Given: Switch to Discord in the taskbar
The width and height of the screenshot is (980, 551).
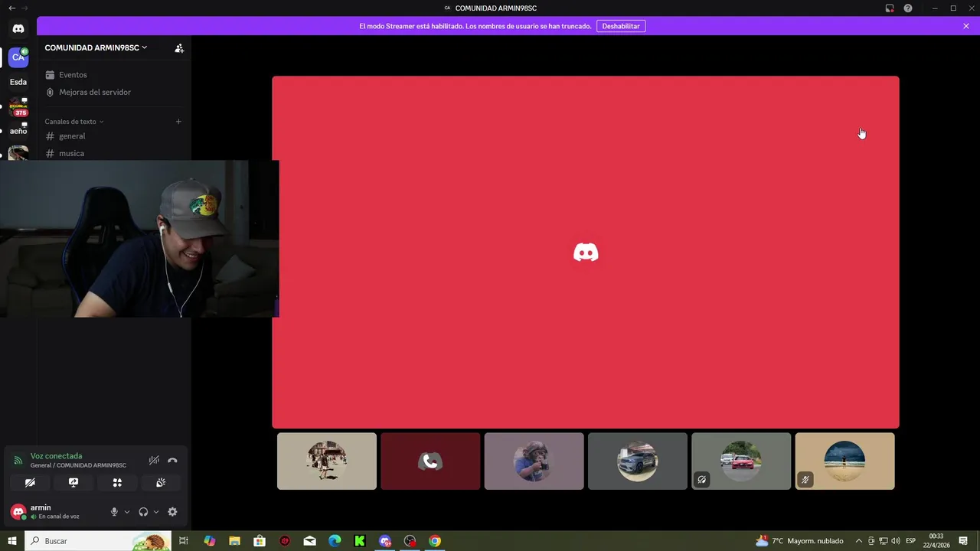Looking at the screenshot, I should click(x=385, y=541).
